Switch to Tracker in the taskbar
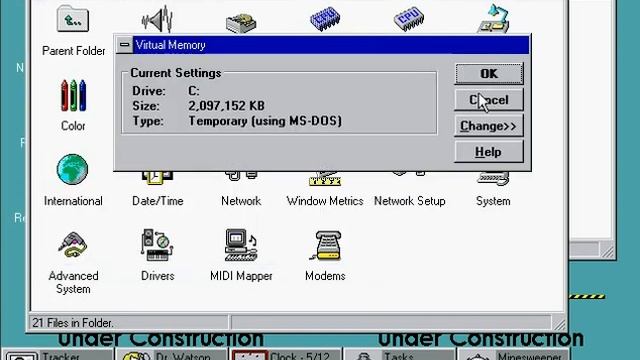This screenshot has width=640, height=360. [x=58, y=354]
